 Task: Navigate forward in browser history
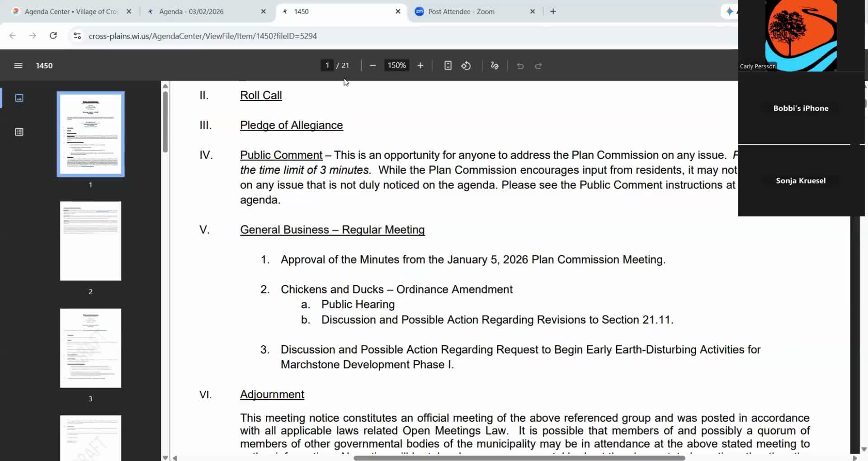pyautogui.click(x=32, y=36)
